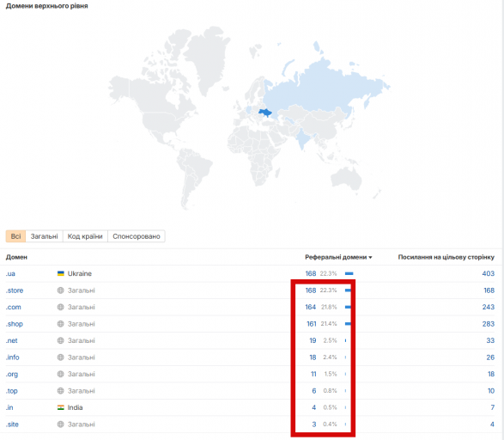Click the 6 referring domains for .top

[x=314, y=391]
